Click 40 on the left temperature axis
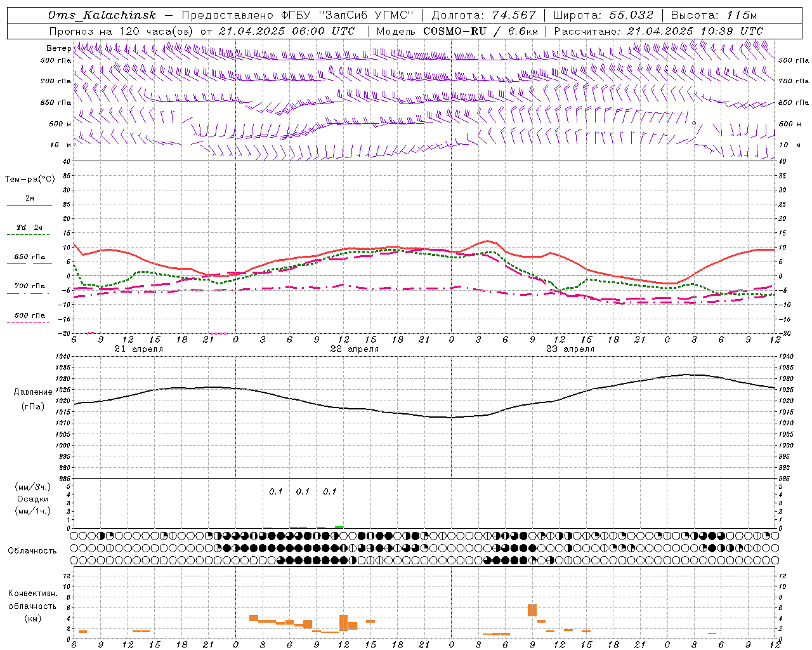 (x=67, y=161)
